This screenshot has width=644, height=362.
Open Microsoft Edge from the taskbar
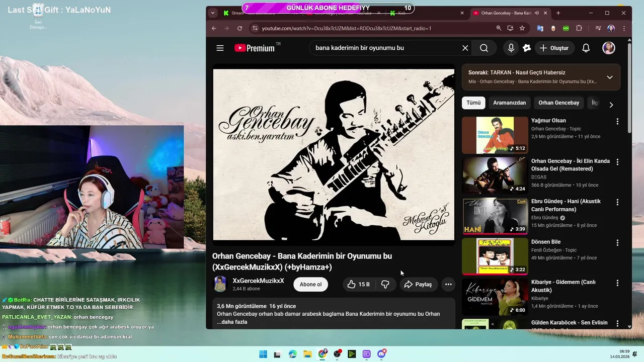(x=293, y=354)
